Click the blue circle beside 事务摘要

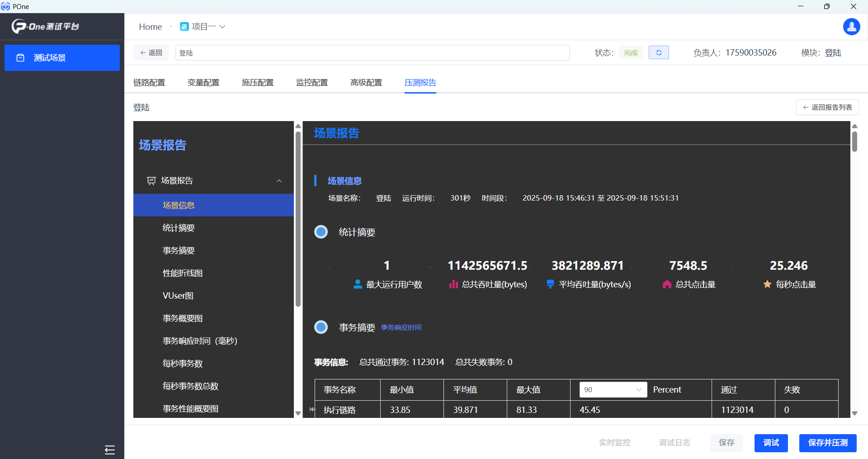(321, 327)
